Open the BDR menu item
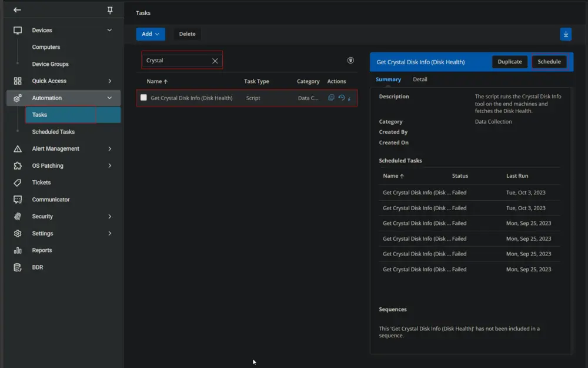The width and height of the screenshot is (588, 368). click(x=38, y=267)
